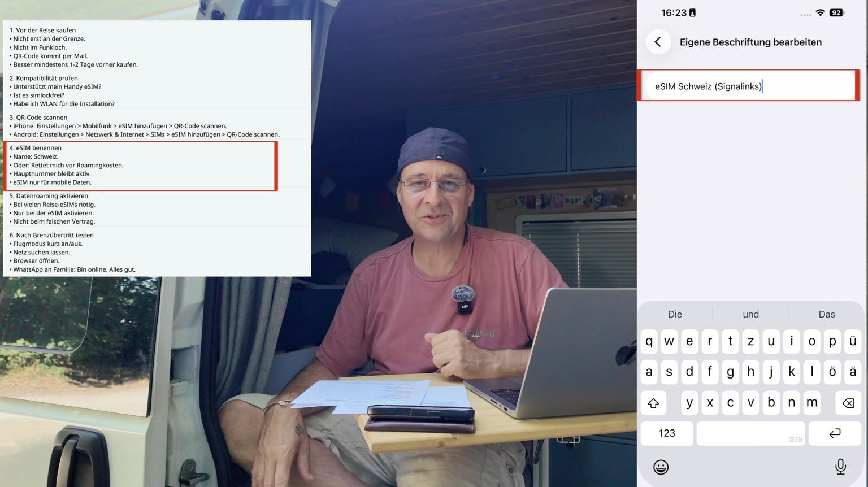Image resolution: width=868 pixels, height=487 pixels.
Task: Click '5. Datenroaming aktivieren' heading
Action: pos(49,196)
